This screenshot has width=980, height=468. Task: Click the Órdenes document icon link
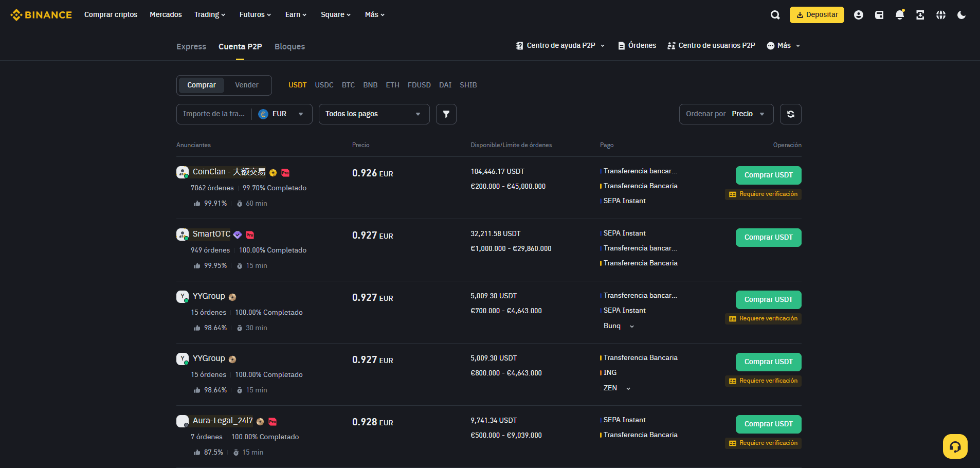coord(637,46)
